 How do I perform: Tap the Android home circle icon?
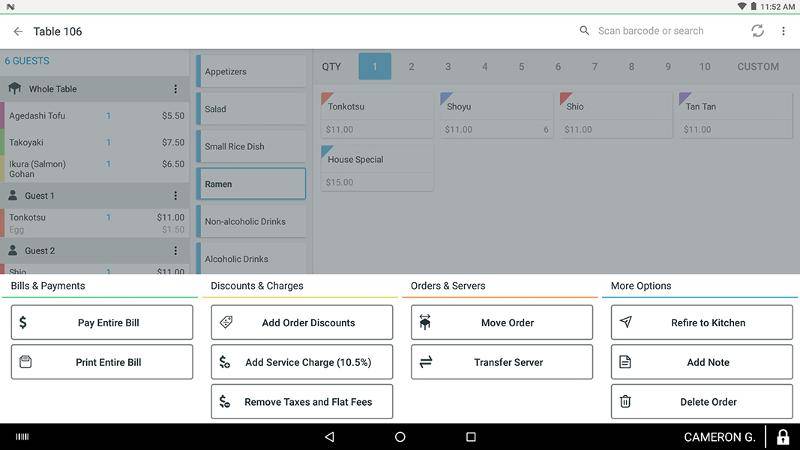click(400, 437)
